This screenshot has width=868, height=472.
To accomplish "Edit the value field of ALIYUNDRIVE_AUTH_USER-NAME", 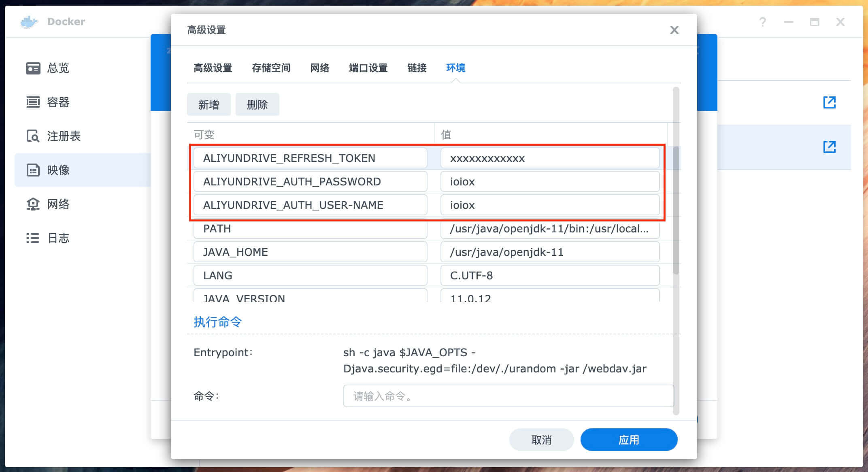I will click(x=550, y=205).
